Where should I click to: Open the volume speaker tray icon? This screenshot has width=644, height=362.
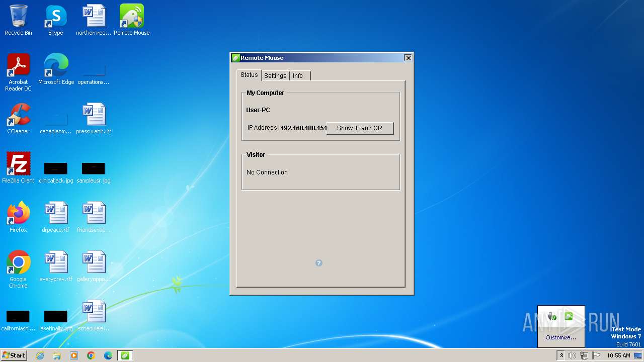572,355
